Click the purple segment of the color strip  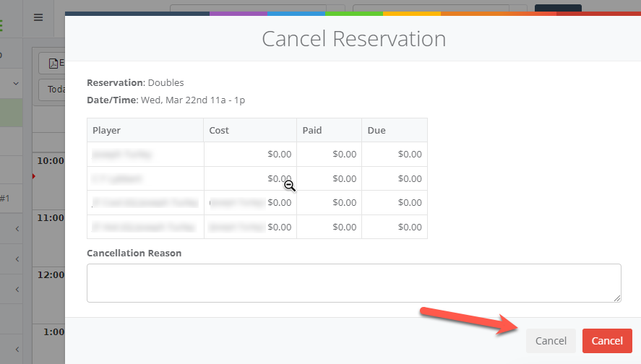click(238, 14)
